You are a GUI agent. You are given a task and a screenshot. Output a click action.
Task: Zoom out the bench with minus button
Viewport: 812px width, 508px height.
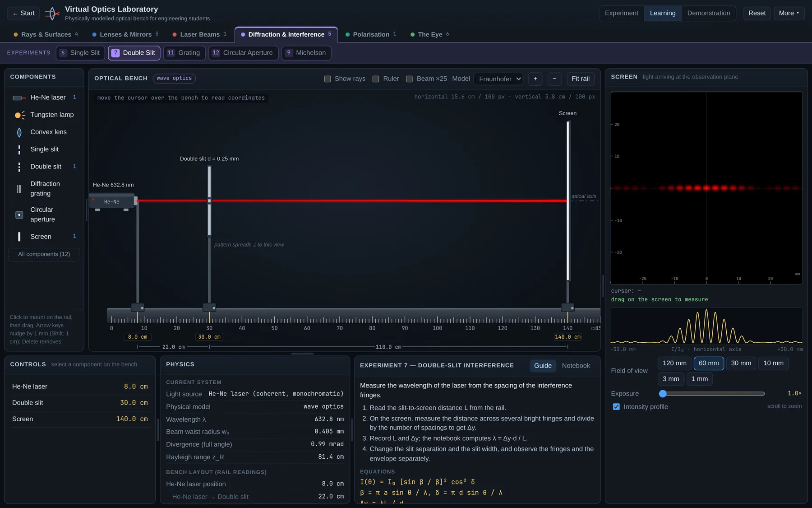click(554, 79)
